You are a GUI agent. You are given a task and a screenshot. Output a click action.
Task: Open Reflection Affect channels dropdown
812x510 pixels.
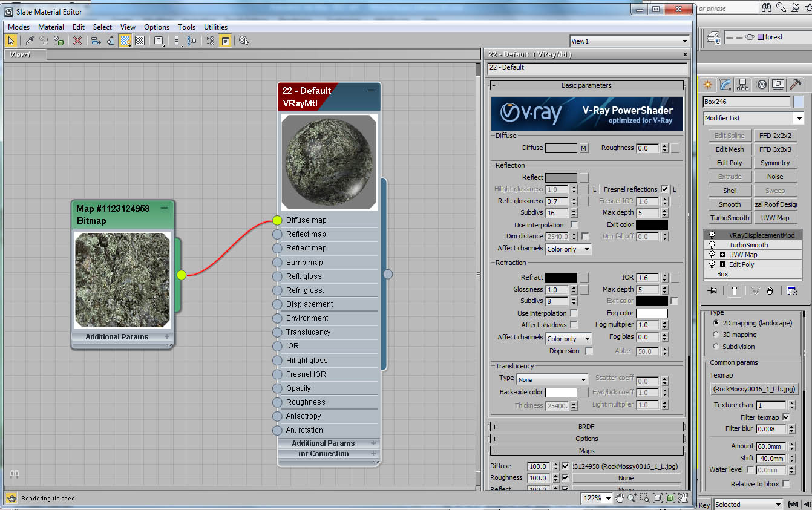point(569,249)
